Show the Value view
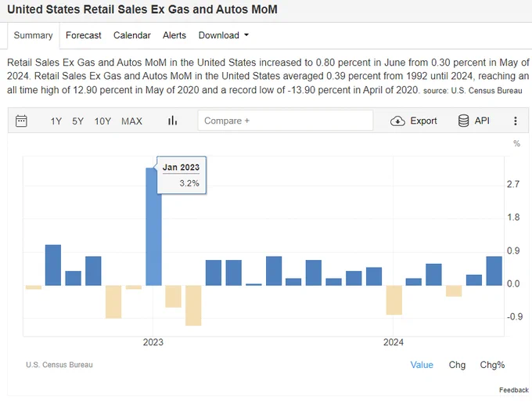Image resolution: width=532 pixels, height=404 pixels. (422, 365)
